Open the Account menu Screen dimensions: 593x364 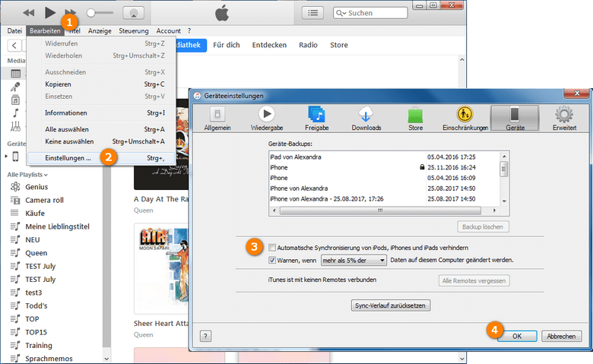pos(168,31)
